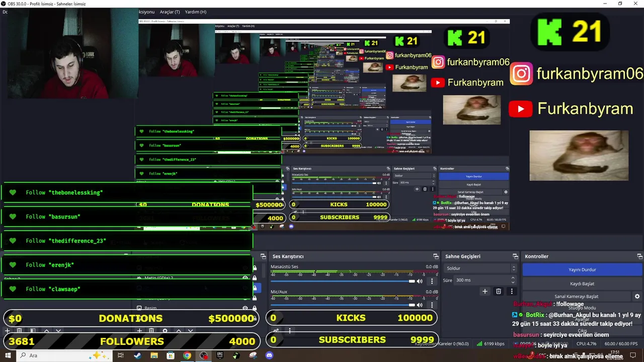Open the audio mixer menu dots below Mic/Aux
This screenshot has width=644, height=362.
290,331
